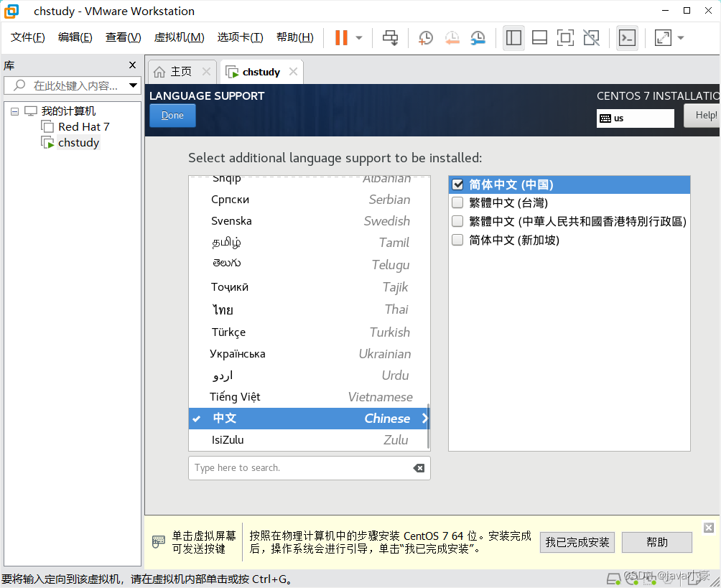Select Tamil in the language list
This screenshot has width=721, height=588.
point(308,243)
